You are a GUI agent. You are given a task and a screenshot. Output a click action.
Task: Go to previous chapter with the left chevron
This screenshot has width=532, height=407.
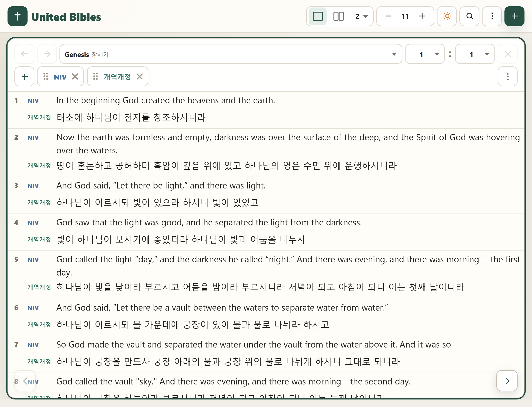[25, 381]
